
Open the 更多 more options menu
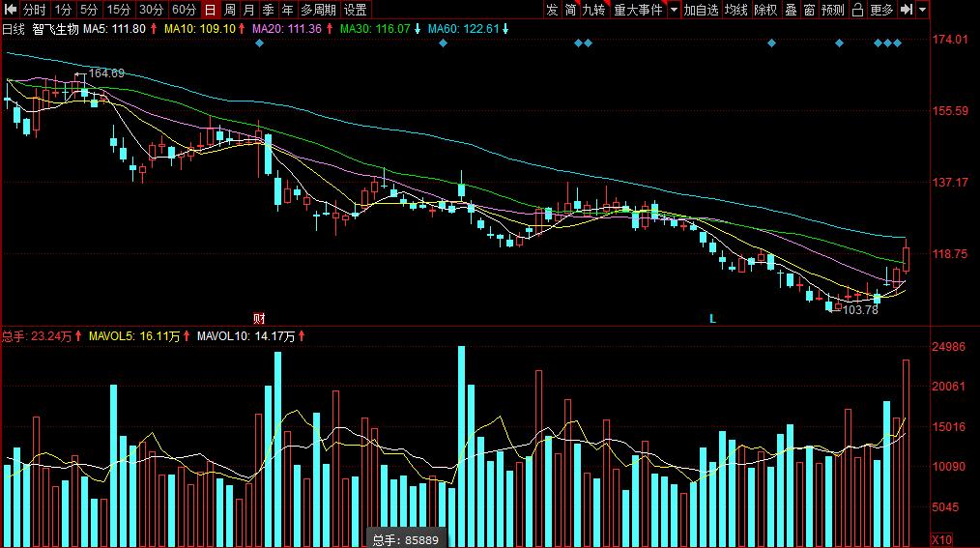881,10
